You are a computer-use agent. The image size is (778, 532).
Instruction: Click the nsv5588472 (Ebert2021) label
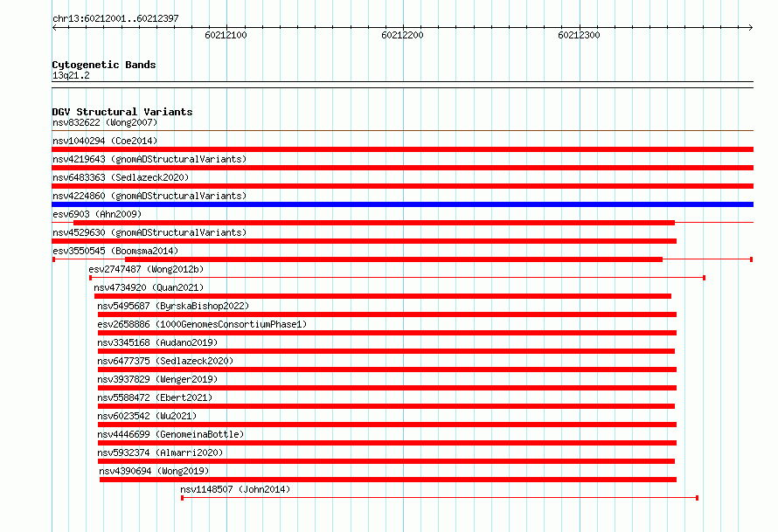(155, 397)
